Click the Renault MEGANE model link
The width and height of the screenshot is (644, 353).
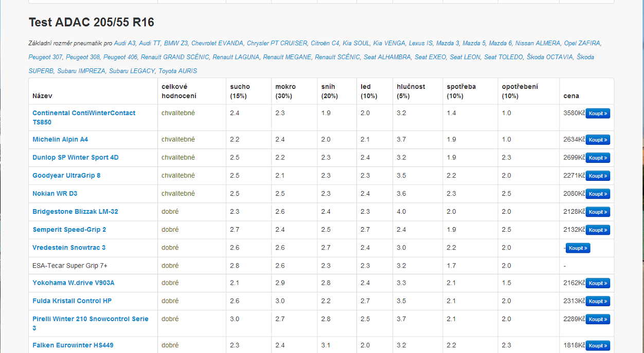(287, 57)
